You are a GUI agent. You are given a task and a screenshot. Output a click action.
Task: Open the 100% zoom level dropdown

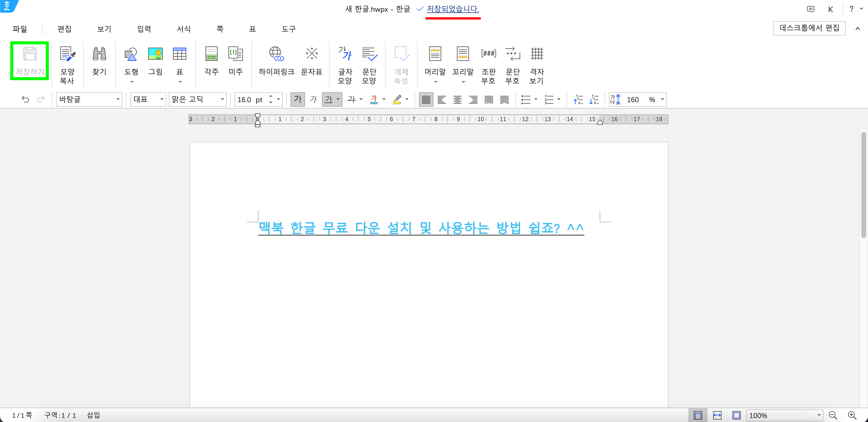coord(819,415)
